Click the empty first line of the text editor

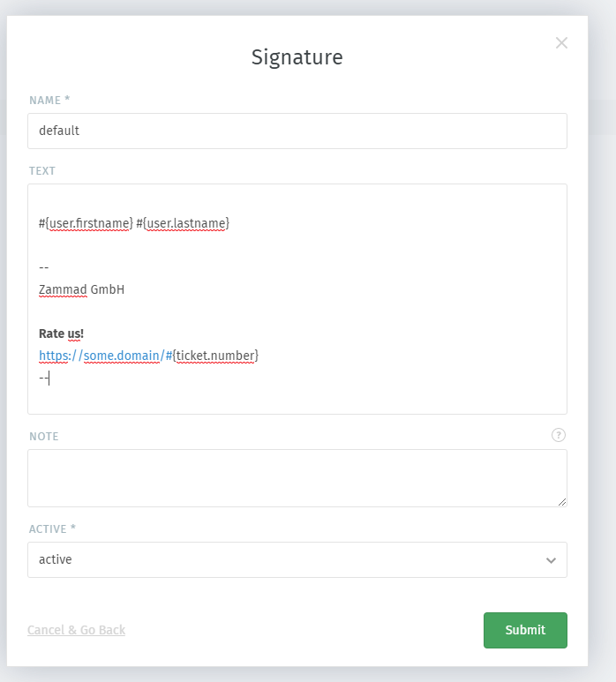(297, 201)
